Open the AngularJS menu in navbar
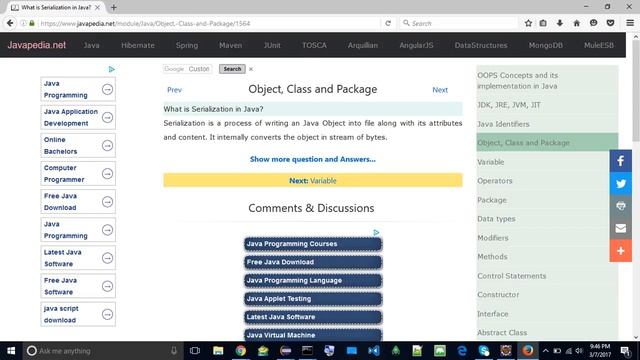The image size is (640, 360). (x=416, y=45)
